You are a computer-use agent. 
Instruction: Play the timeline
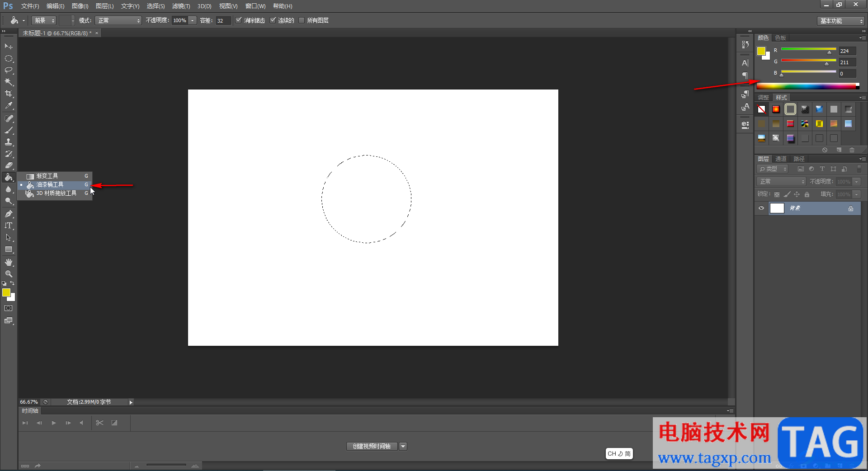coord(54,423)
